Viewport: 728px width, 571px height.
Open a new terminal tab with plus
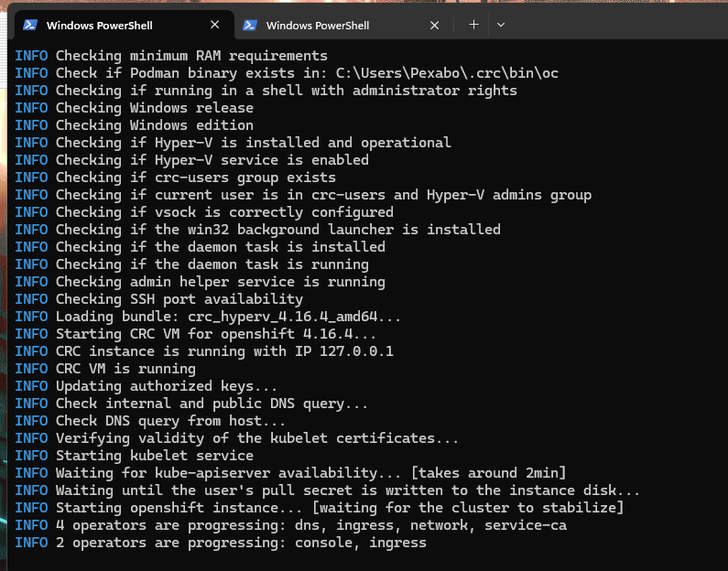pyautogui.click(x=473, y=25)
